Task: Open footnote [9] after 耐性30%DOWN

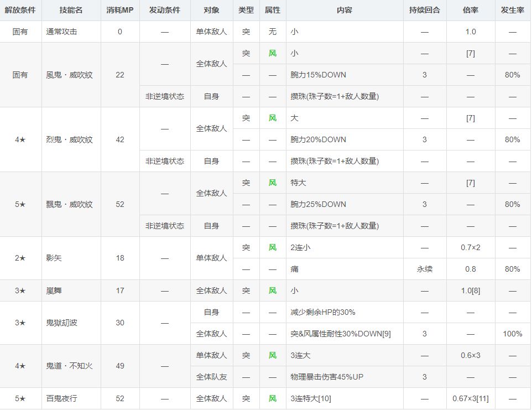Action: (x=386, y=334)
